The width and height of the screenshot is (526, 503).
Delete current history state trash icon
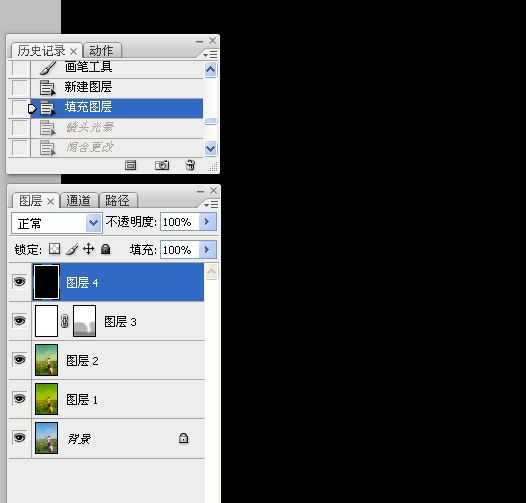click(190, 165)
